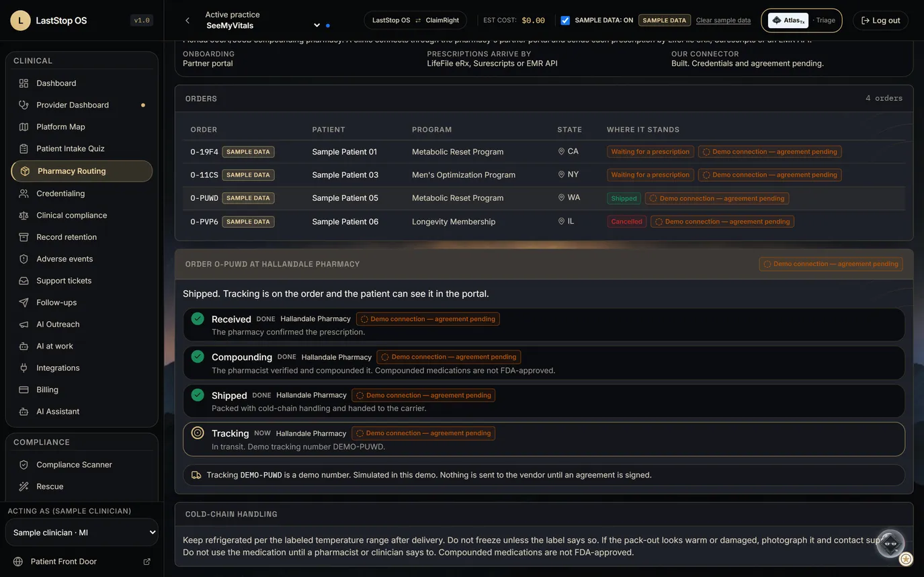Open Follow-ups in the sidebar
Screen dimensions: 924x577
click(82, 303)
